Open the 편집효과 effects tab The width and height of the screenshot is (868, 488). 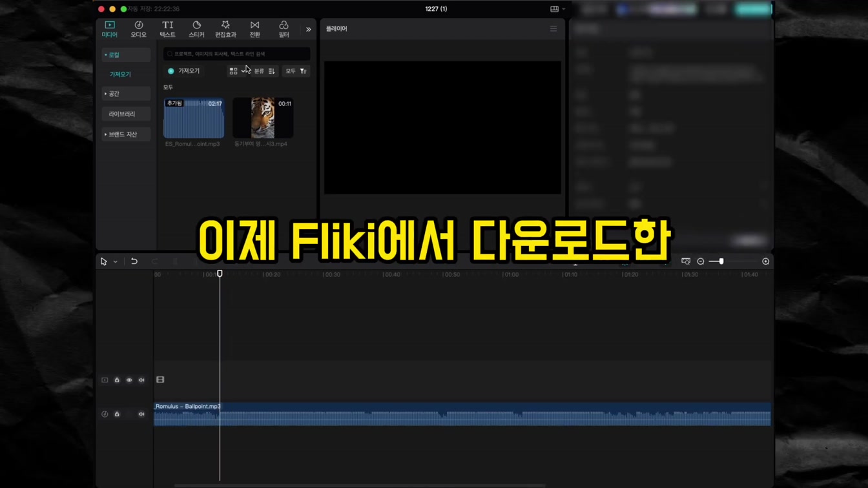point(225,29)
